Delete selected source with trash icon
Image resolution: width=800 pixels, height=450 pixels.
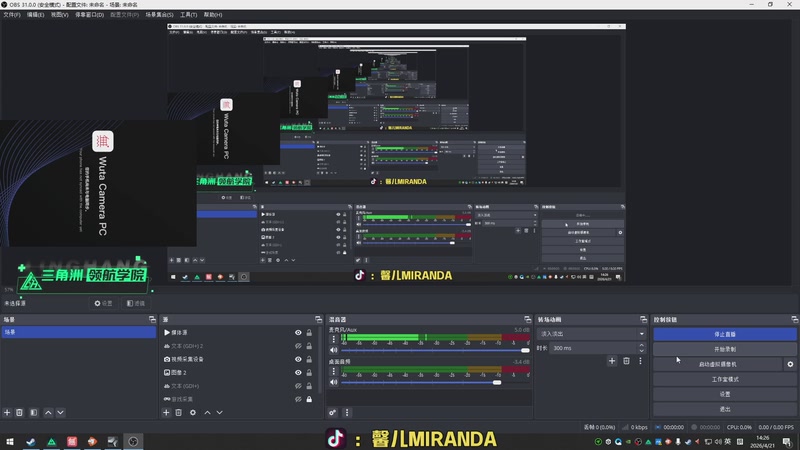pyautogui.click(x=179, y=412)
